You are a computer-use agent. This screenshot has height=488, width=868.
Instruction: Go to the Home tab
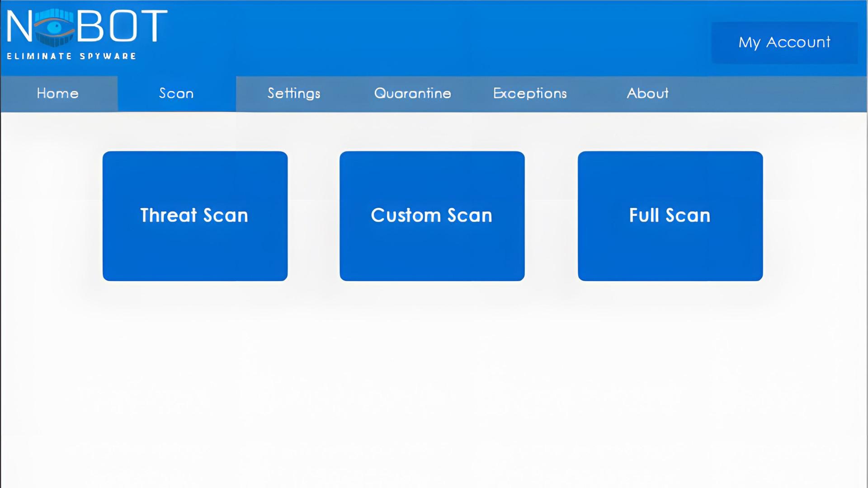(59, 94)
